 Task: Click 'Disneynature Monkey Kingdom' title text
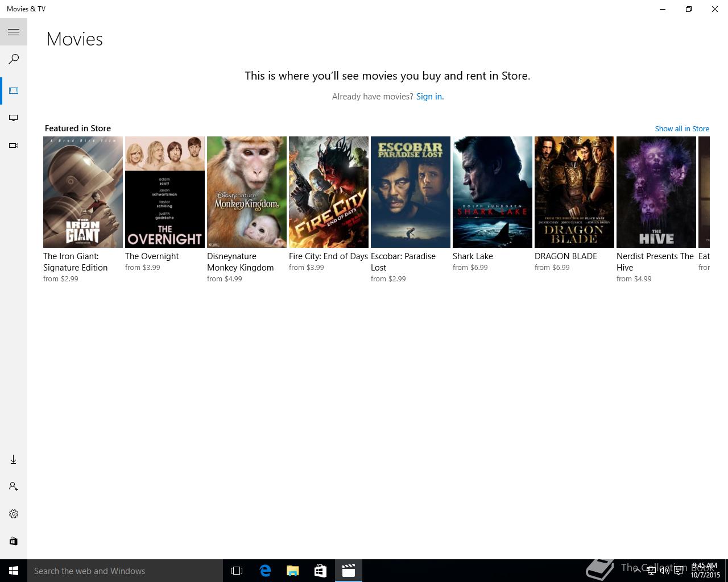point(241,262)
